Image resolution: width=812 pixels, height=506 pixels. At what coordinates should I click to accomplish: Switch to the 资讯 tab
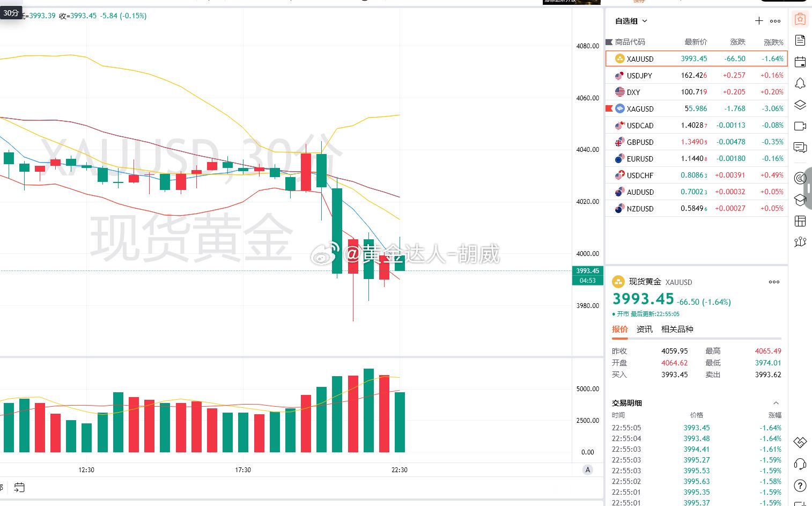coord(644,329)
